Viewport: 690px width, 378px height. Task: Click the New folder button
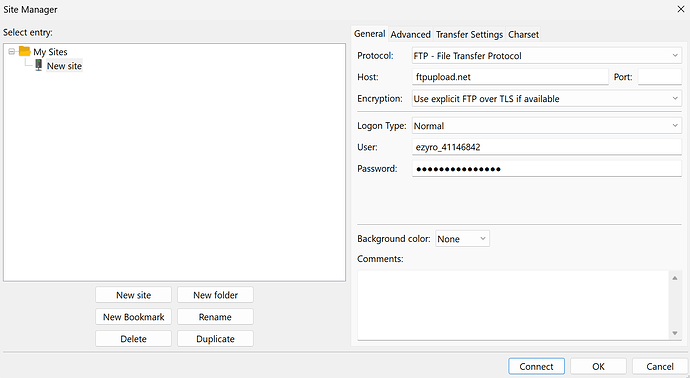coord(215,295)
